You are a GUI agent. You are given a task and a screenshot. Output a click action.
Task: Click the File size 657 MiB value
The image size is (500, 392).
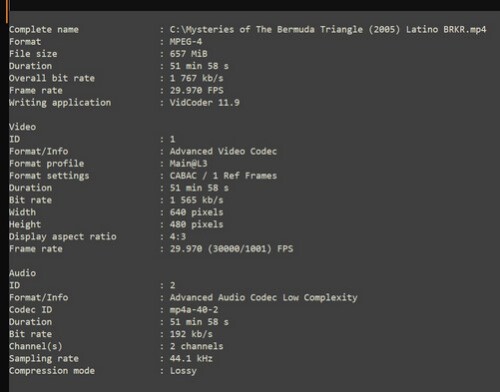coord(188,54)
